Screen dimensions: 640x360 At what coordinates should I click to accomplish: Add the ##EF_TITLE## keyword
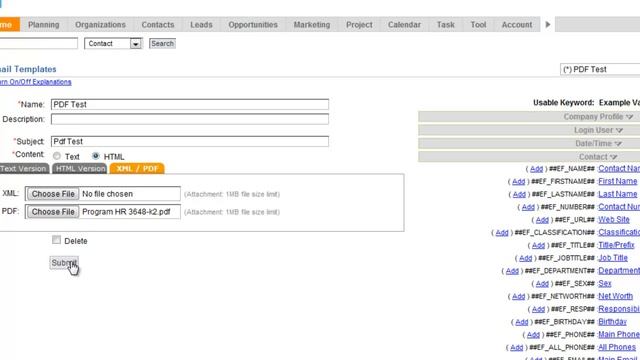coord(538,245)
